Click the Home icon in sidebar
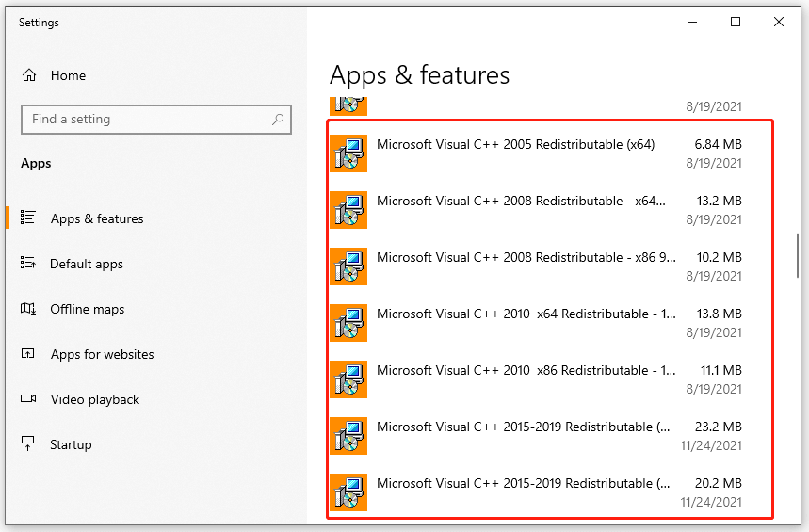This screenshot has height=532, width=809. (29, 75)
